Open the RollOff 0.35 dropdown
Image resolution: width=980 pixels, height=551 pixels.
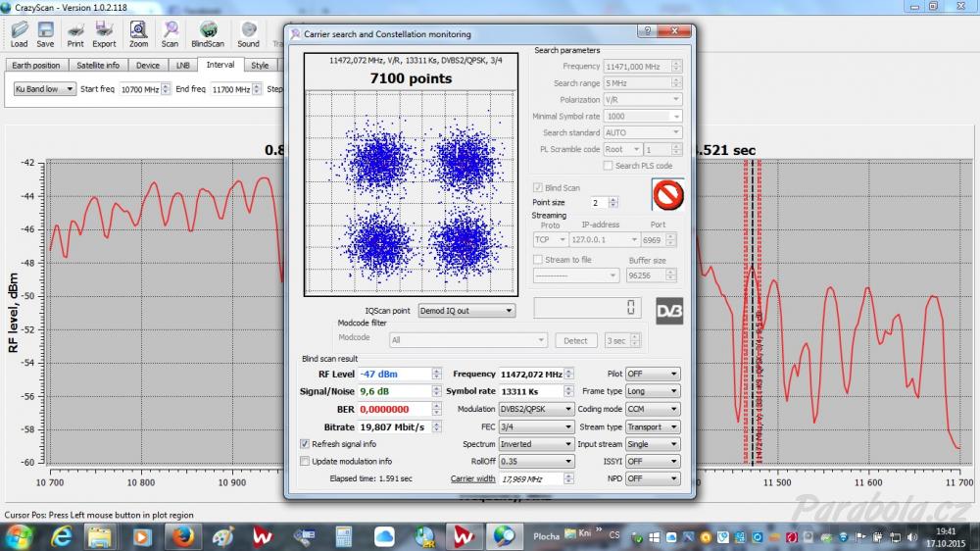click(x=536, y=462)
